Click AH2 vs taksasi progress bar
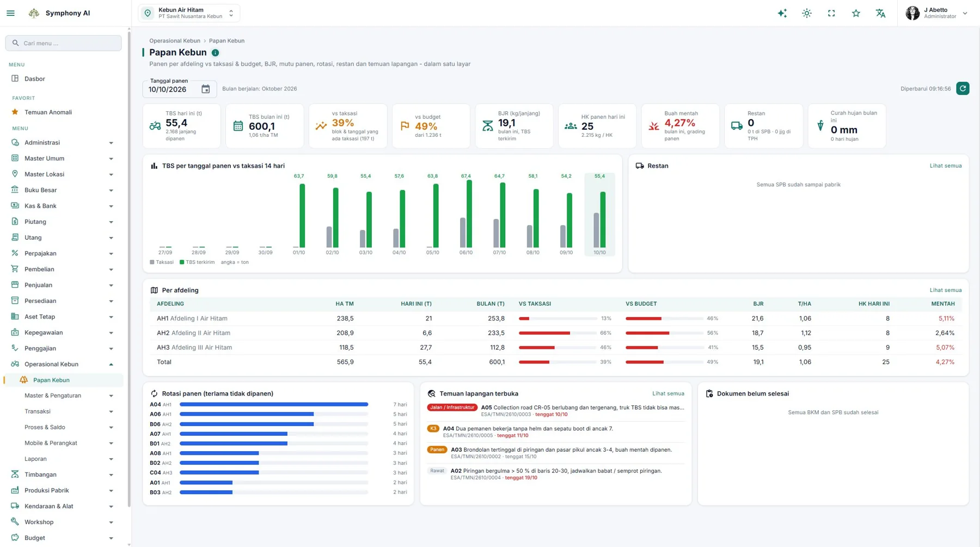This screenshot has width=980, height=547. 558,333
